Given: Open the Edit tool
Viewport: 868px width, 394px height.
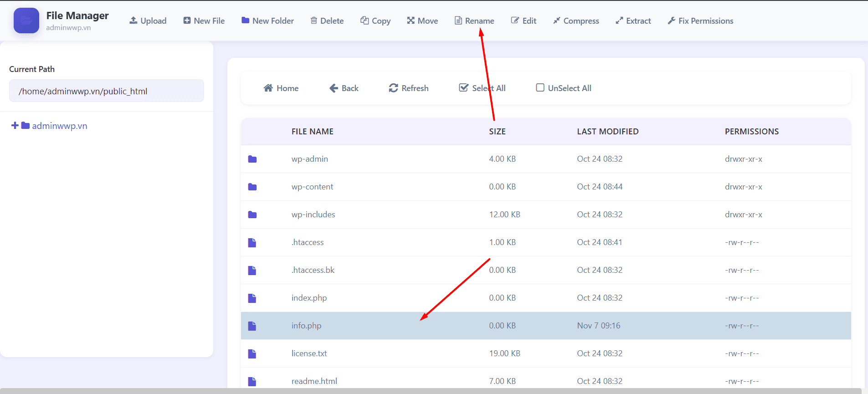Looking at the screenshot, I should click(523, 21).
